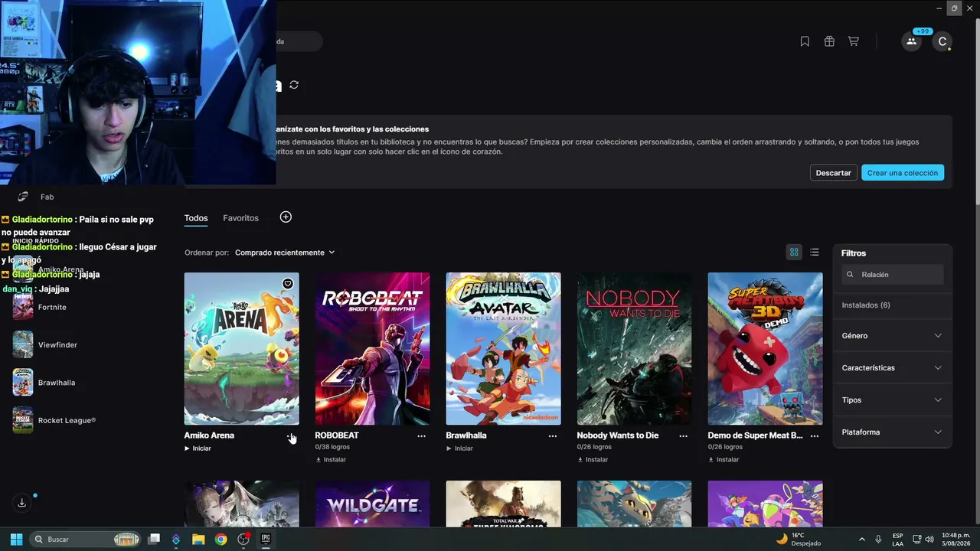Open the Nobody Wants to Die cover

click(x=635, y=349)
